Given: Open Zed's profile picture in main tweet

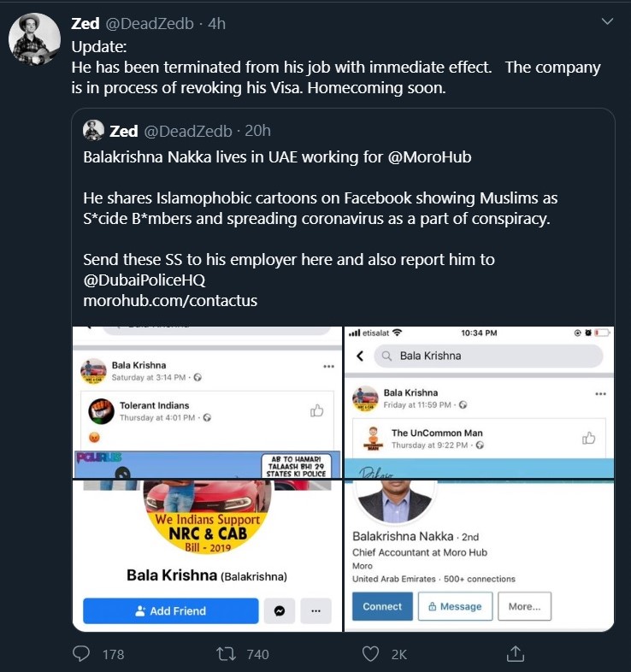Looking at the screenshot, I should click(x=34, y=39).
